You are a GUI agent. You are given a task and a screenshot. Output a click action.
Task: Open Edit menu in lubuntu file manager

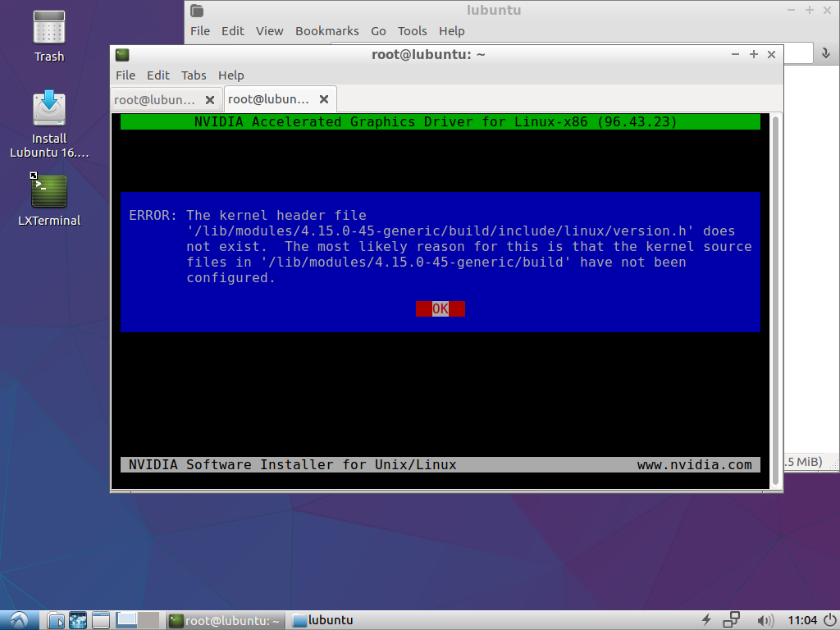[232, 31]
